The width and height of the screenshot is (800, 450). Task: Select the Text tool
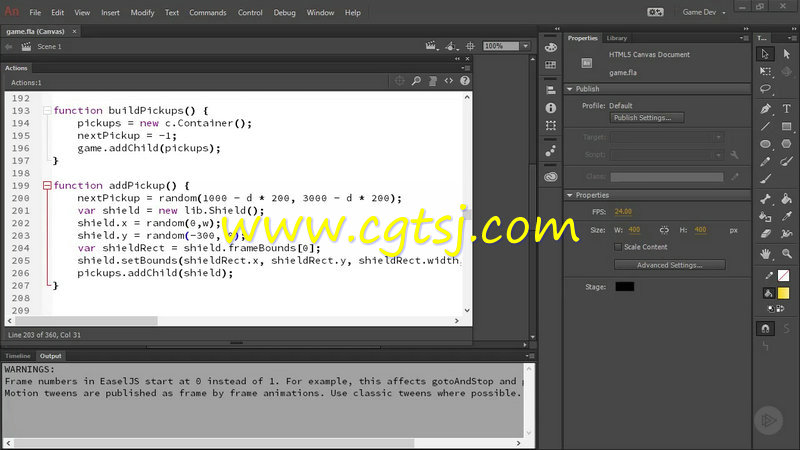(x=786, y=108)
